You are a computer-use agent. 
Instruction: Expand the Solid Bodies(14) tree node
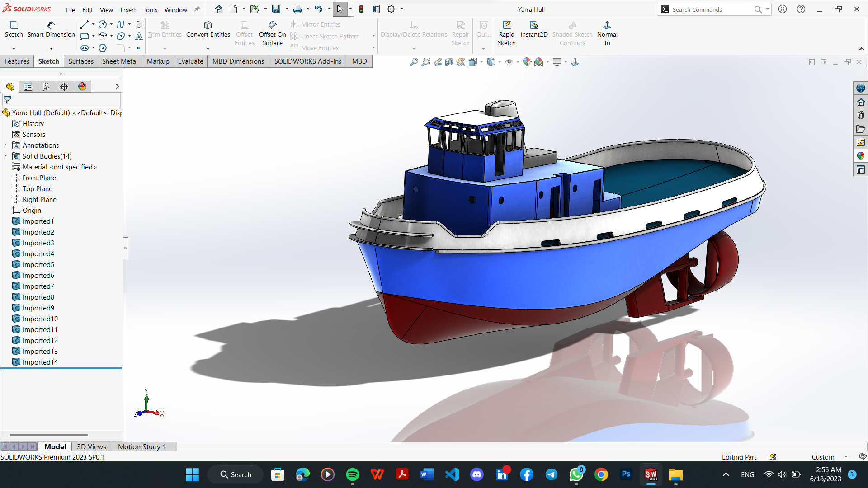5,156
